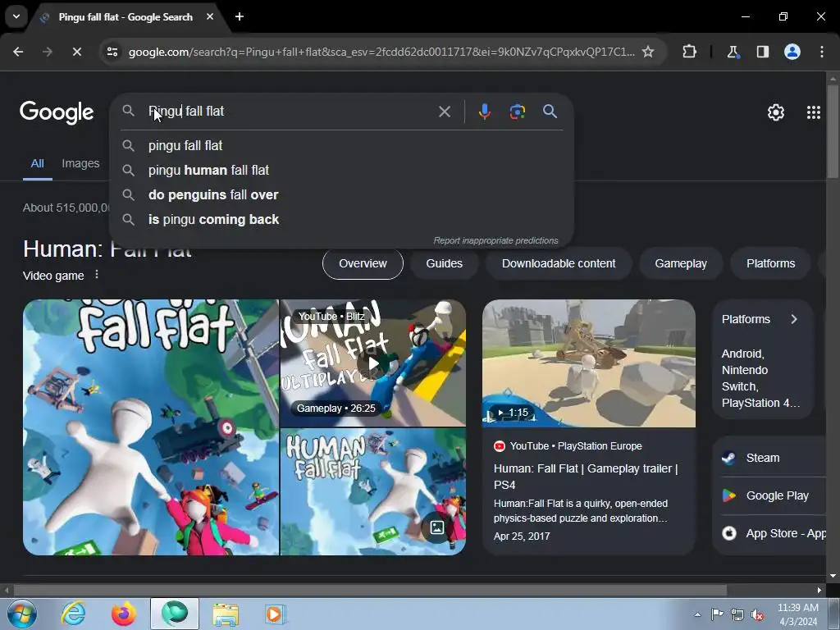Open lower Human Fall Flat image
The image size is (840, 630).
[373, 492]
